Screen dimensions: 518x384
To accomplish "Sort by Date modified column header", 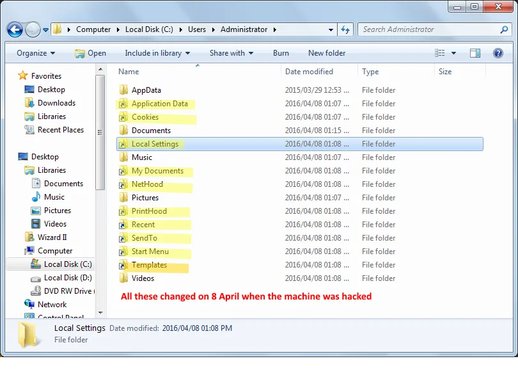I will 309,72.
